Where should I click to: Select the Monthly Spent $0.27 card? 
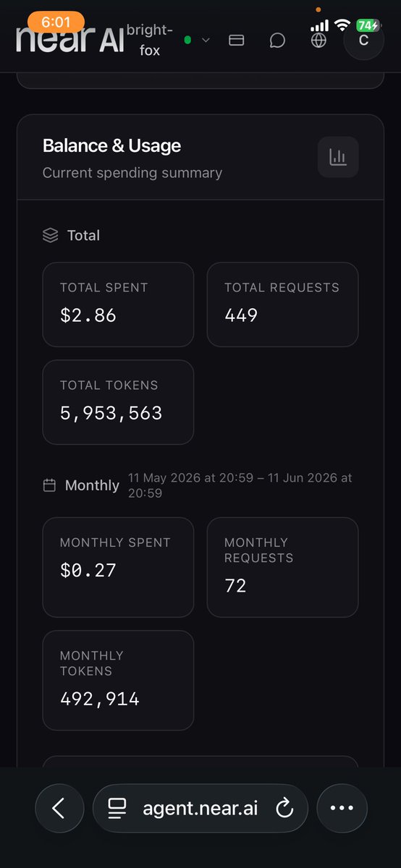coord(118,567)
